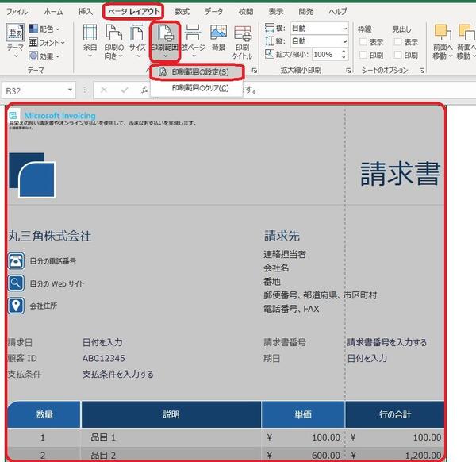Select 印刷範囲の設定 menu item
Screen dimensions: 476x462
click(199, 72)
